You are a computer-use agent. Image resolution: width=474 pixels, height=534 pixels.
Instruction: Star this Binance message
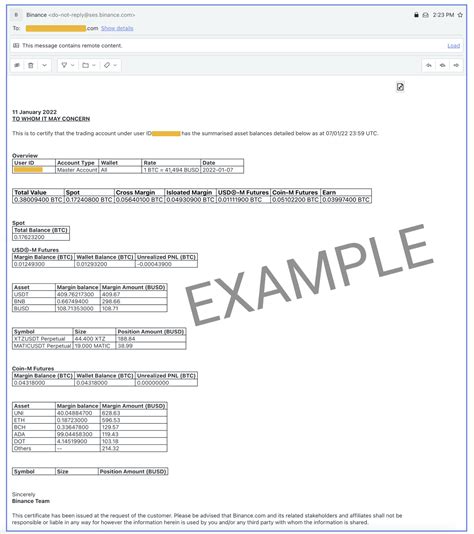click(x=460, y=15)
